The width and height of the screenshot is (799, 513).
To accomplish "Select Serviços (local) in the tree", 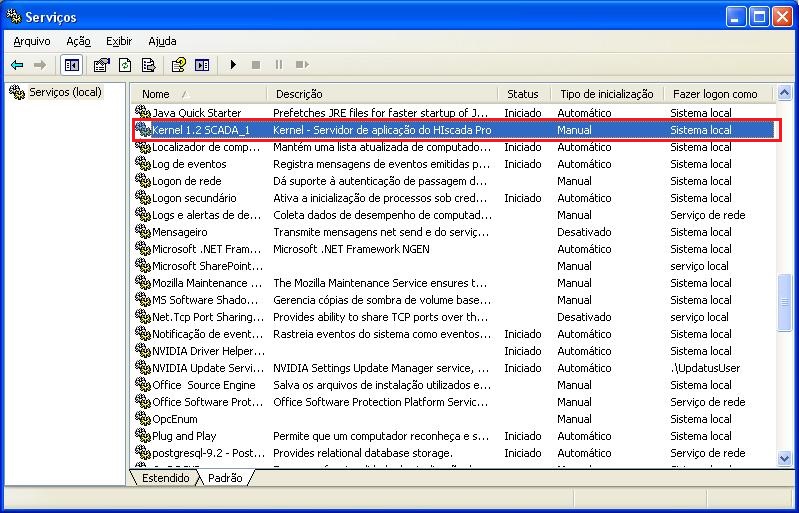I will 65,92.
